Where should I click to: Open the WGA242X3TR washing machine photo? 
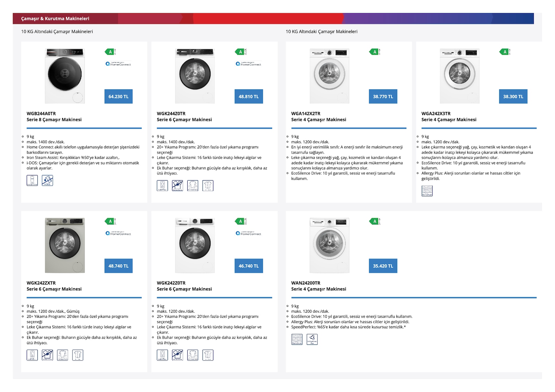pyautogui.click(x=460, y=76)
